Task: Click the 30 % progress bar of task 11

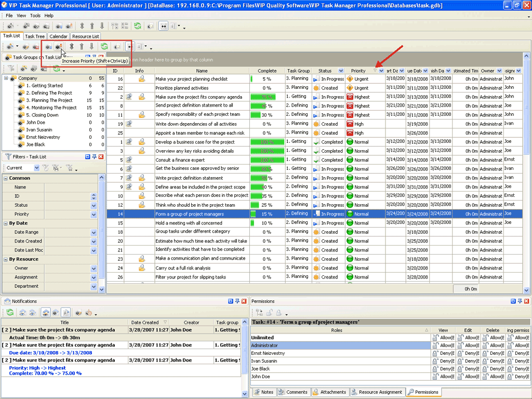Action: [x=267, y=115]
